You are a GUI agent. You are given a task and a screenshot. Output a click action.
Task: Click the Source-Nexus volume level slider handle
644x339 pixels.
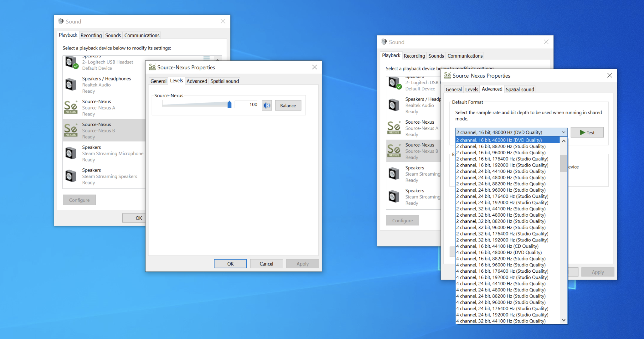[x=229, y=105]
